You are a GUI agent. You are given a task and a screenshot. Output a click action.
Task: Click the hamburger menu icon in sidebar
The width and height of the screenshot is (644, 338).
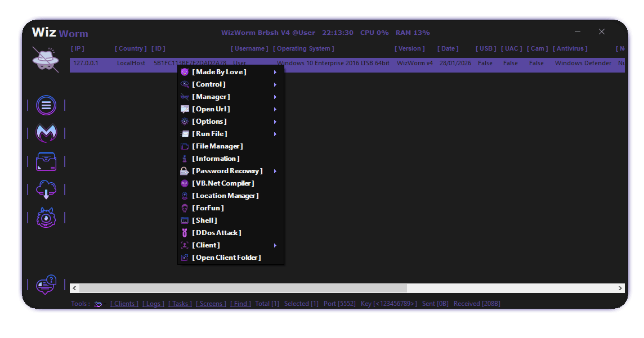coord(46,105)
